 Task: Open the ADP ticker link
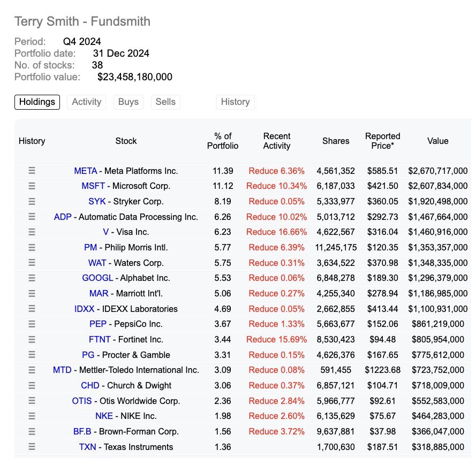63,217
